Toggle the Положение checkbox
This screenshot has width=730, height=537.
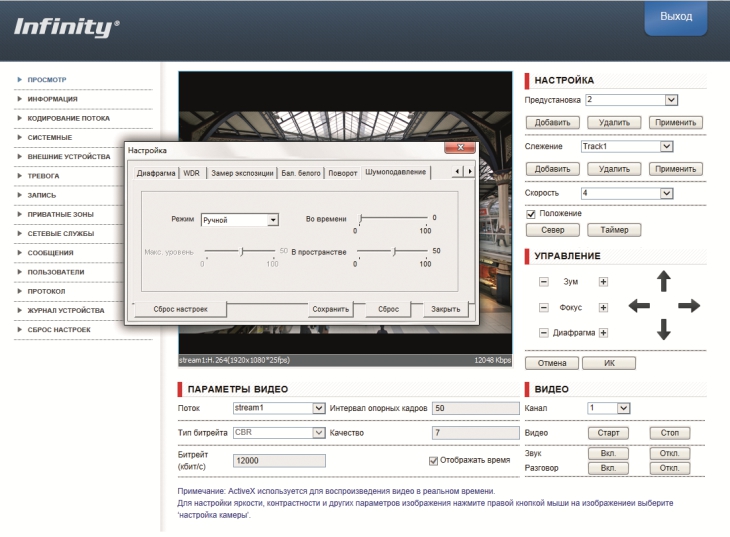click(x=531, y=214)
